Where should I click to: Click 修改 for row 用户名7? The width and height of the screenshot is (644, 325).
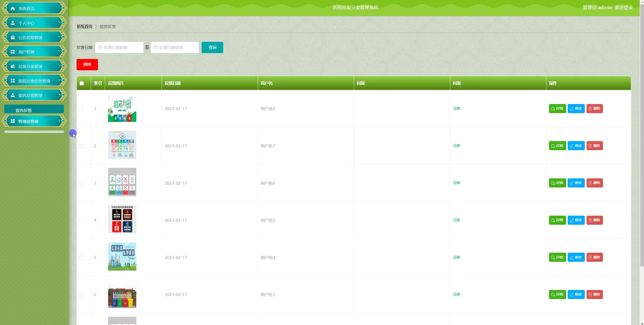tap(576, 146)
